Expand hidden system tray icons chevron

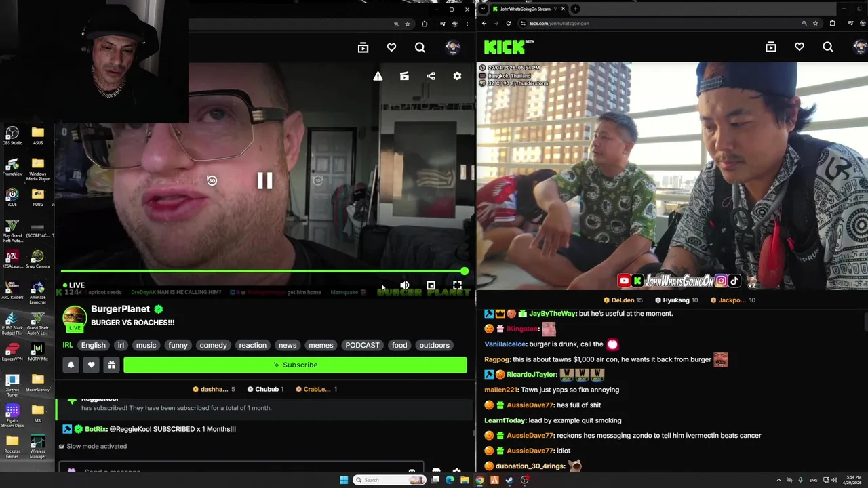click(x=778, y=480)
